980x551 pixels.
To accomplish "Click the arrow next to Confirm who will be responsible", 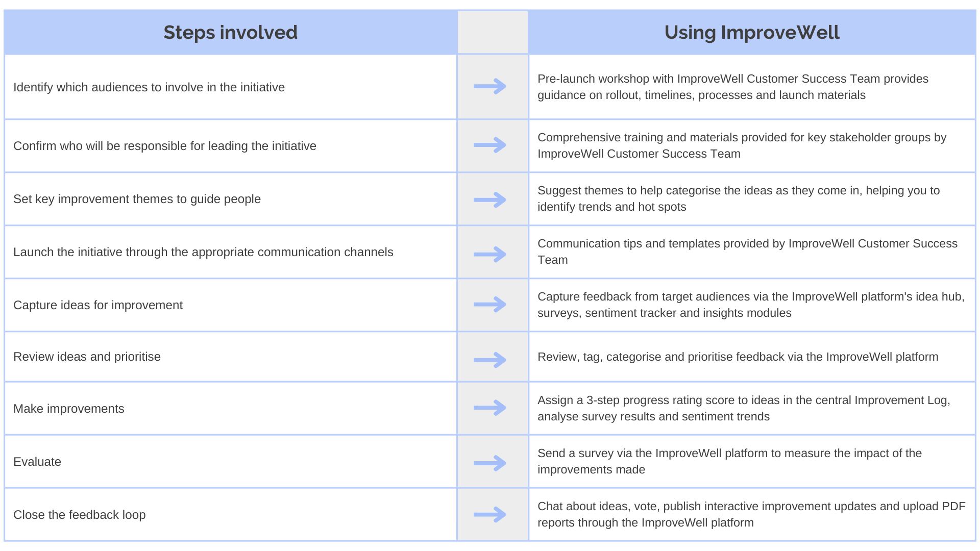I will pyautogui.click(x=490, y=145).
